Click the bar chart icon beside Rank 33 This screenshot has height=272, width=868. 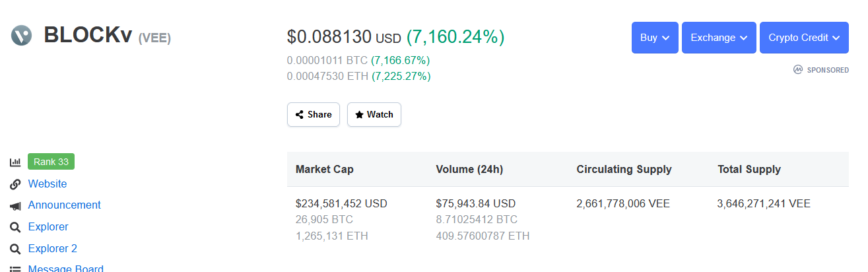click(x=15, y=162)
